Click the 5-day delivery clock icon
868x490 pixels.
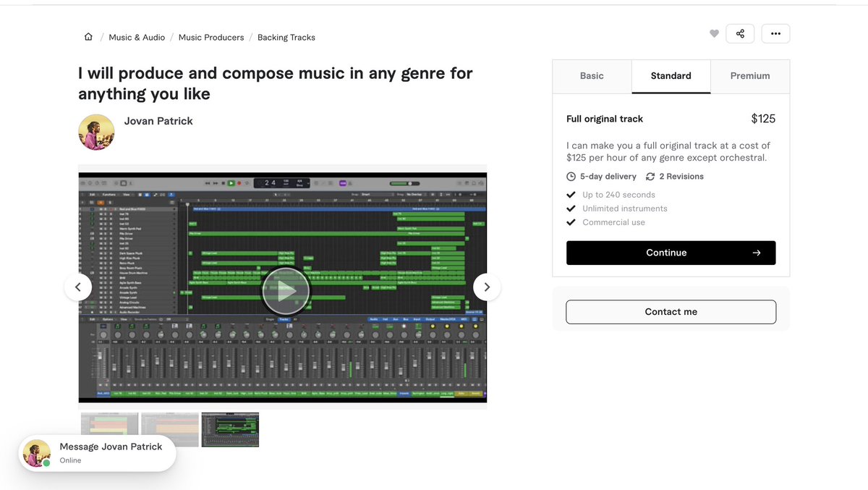tap(571, 177)
